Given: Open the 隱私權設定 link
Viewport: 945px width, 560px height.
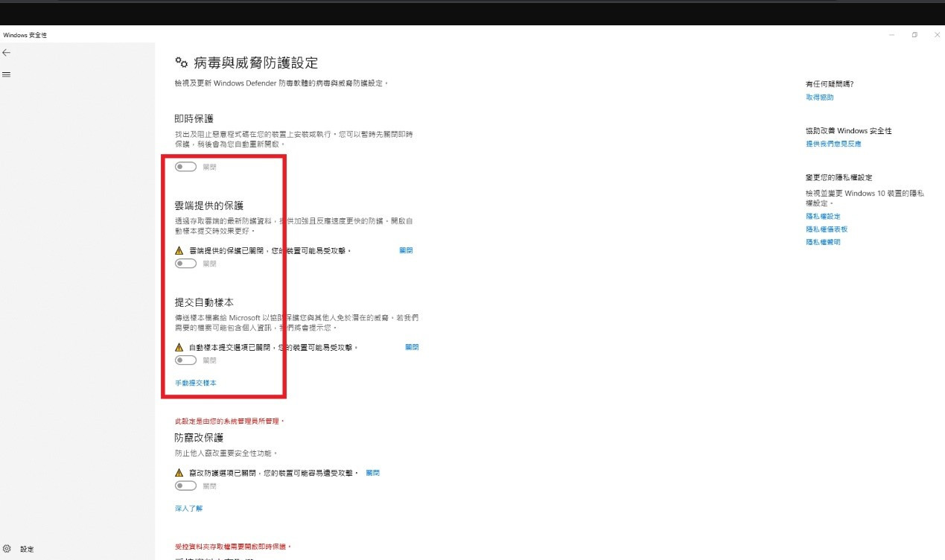Looking at the screenshot, I should point(823,216).
